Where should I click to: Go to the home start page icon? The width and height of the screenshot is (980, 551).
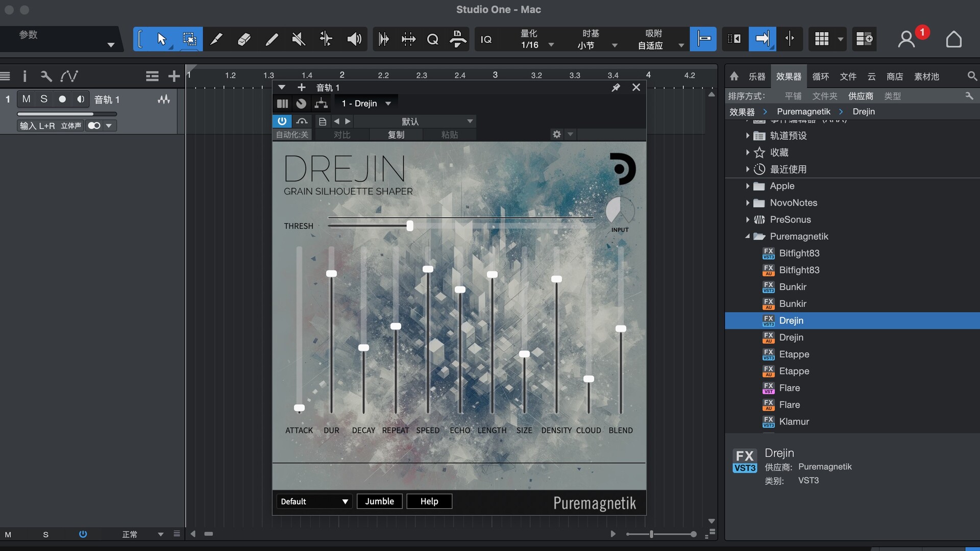pos(953,39)
